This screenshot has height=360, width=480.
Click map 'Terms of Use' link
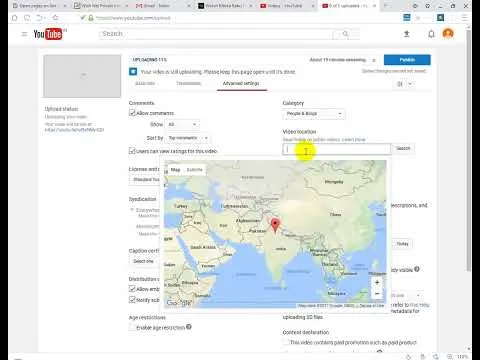(x=372, y=306)
